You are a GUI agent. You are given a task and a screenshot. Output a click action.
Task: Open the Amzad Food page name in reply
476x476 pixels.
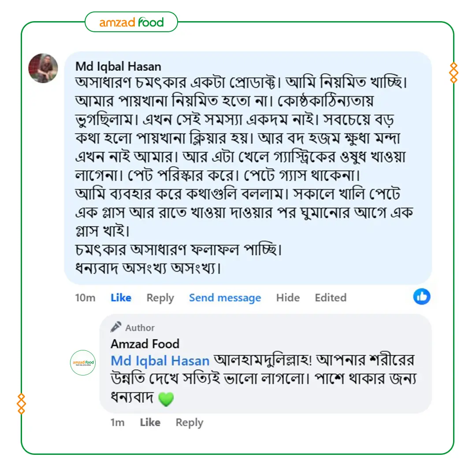(x=145, y=344)
